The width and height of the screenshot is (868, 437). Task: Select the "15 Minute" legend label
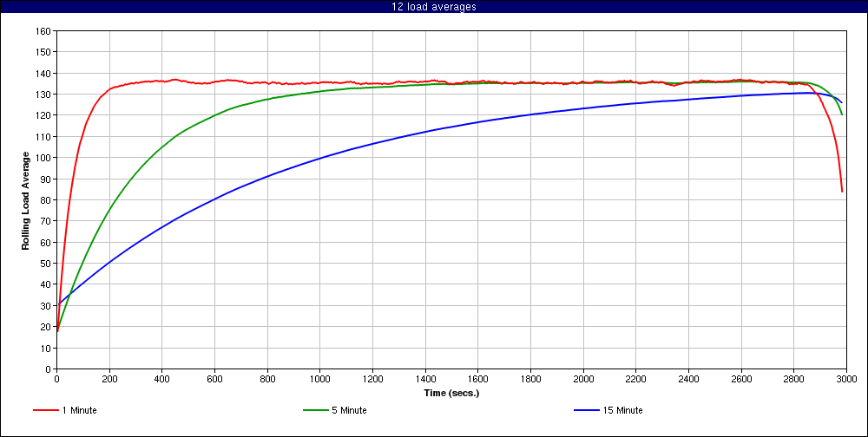click(x=621, y=410)
